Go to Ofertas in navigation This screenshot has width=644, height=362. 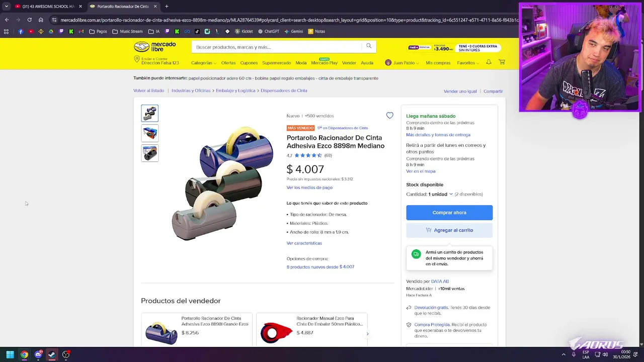click(x=228, y=63)
